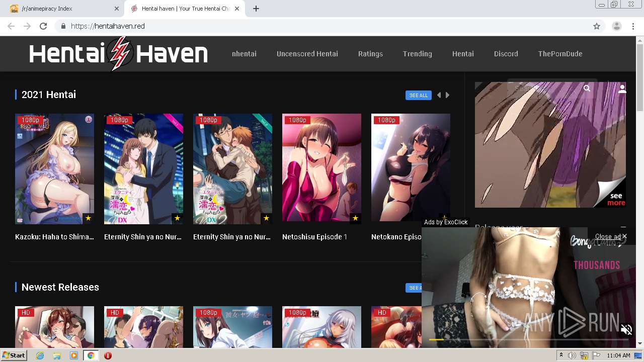Open network icon in system tray
The width and height of the screenshot is (644, 362).
tap(584, 355)
